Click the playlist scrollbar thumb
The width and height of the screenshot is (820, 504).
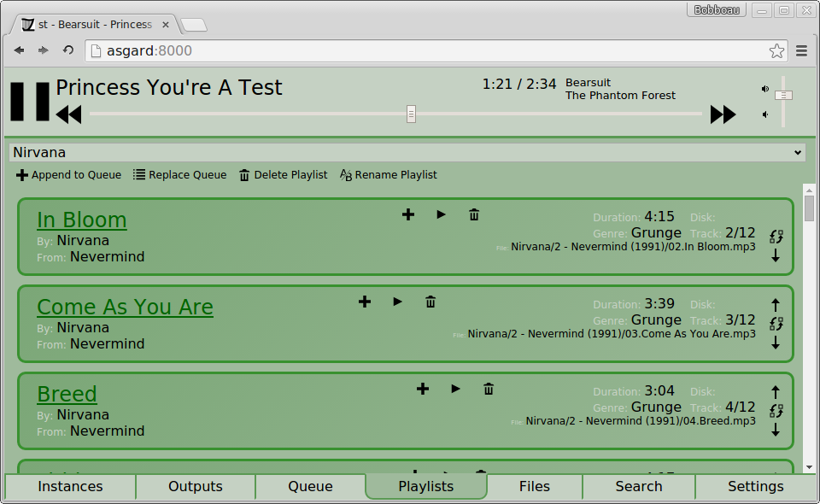coord(809,208)
